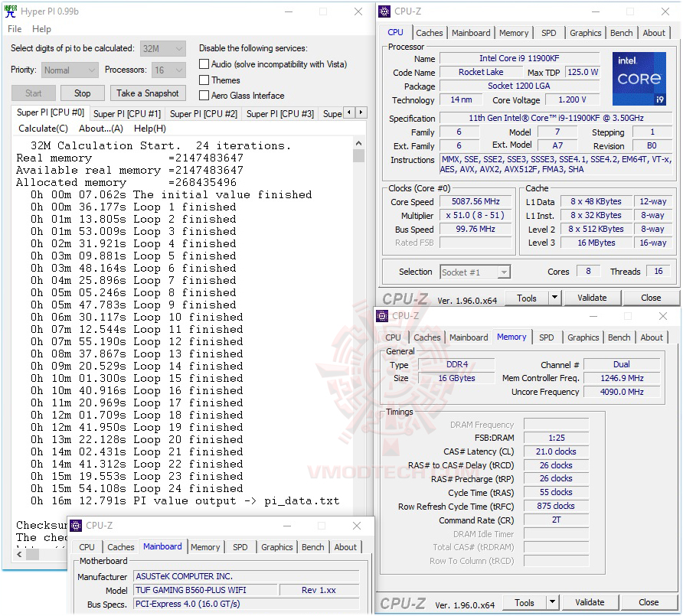Open File menu in Hyper PI
Screen dimensions: 683x616
pos(15,29)
